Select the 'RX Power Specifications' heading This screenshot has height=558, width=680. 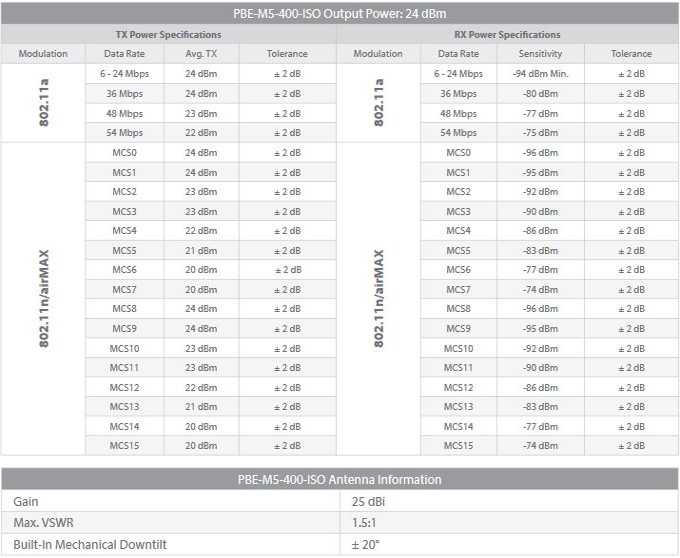coord(507,35)
